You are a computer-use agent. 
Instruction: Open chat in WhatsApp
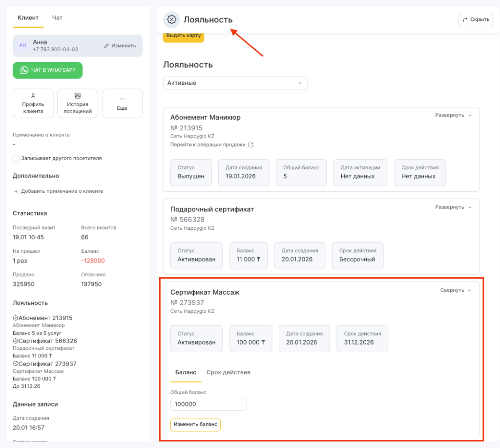coord(48,70)
